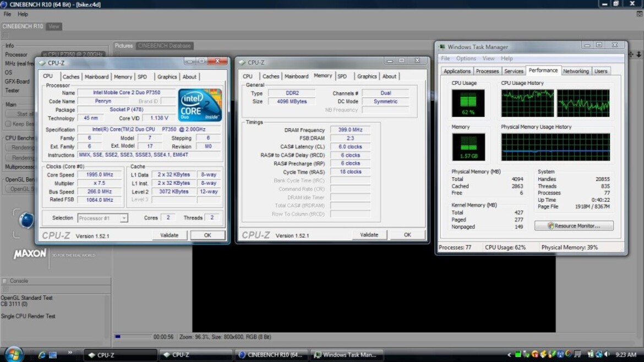This screenshot has width=644, height=362.
Task: Open Task Manager File menu
Action: pos(445,58)
